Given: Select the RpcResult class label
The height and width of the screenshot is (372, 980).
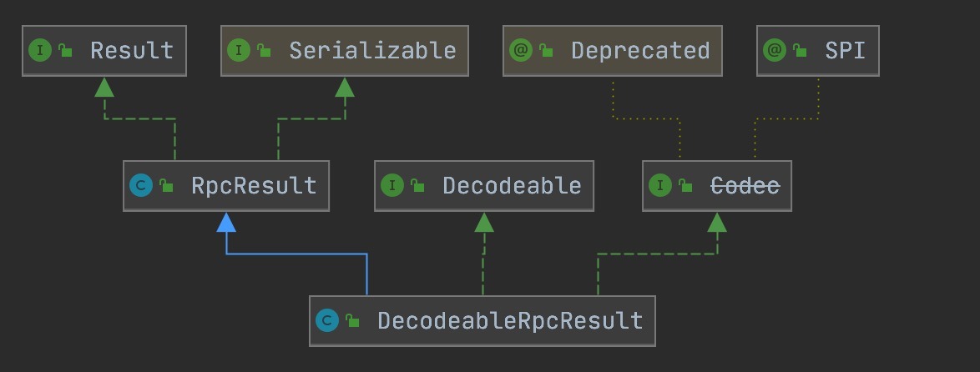Looking at the screenshot, I should (253, 185).
